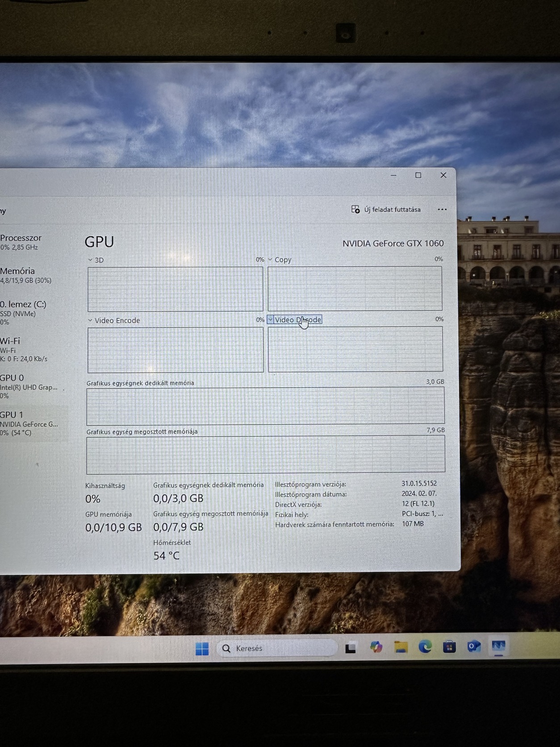Click DirectX version 12 (FL 12.1)
Image resolution: width=560 pixels, height=747 pixels.
(418, 504)
